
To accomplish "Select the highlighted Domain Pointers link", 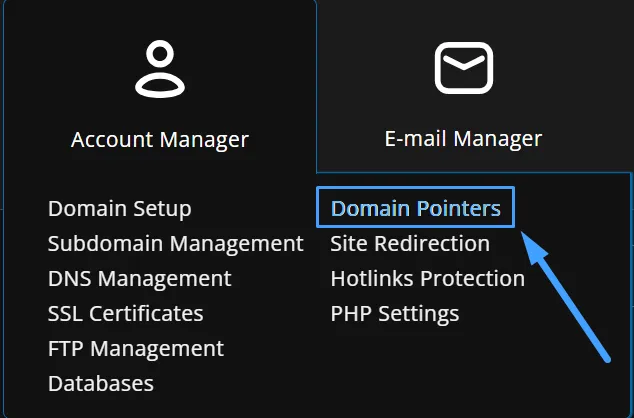I will pos(415,208).
